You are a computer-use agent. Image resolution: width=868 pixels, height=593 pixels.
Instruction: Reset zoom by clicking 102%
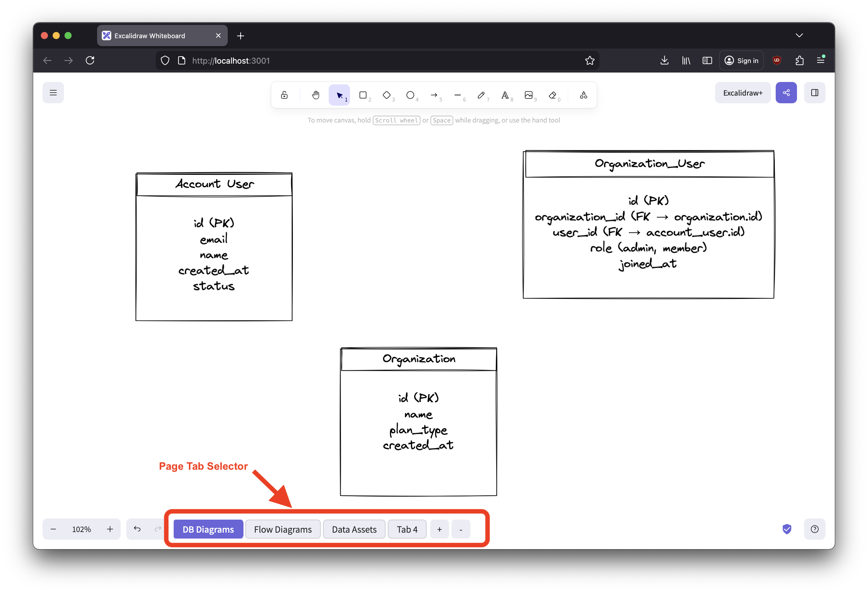point(81,529)
